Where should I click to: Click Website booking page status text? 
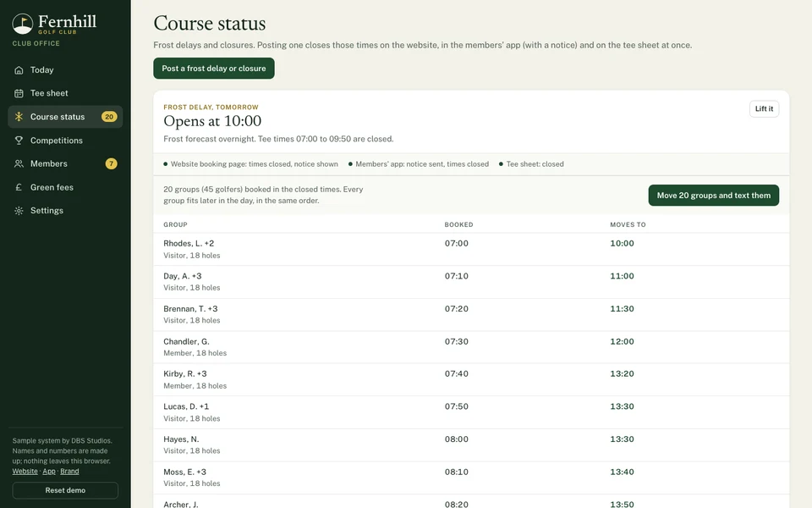[x=255, y=163]
